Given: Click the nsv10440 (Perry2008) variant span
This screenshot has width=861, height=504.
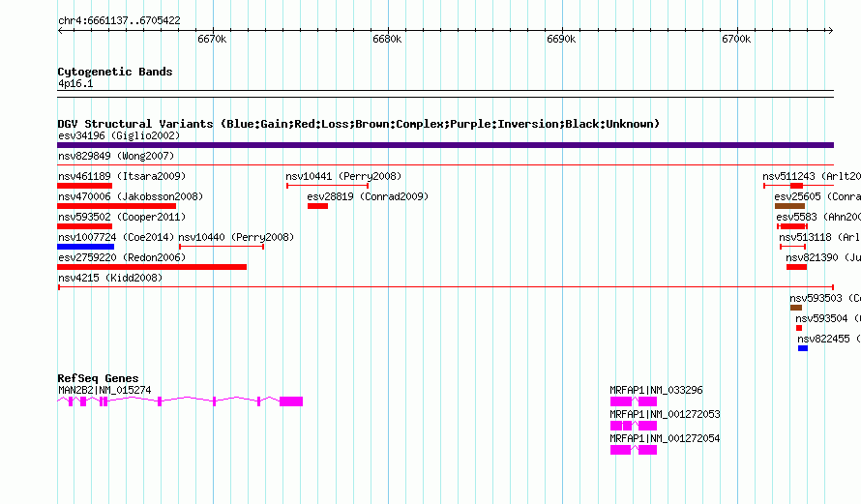Looking at the screenshot, I should [222, 247].
